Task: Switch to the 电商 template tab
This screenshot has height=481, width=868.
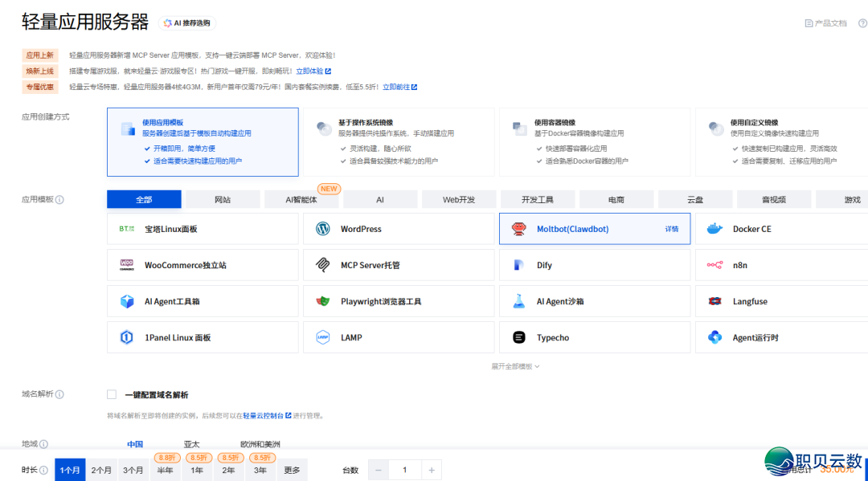Action: click(616, 198)
